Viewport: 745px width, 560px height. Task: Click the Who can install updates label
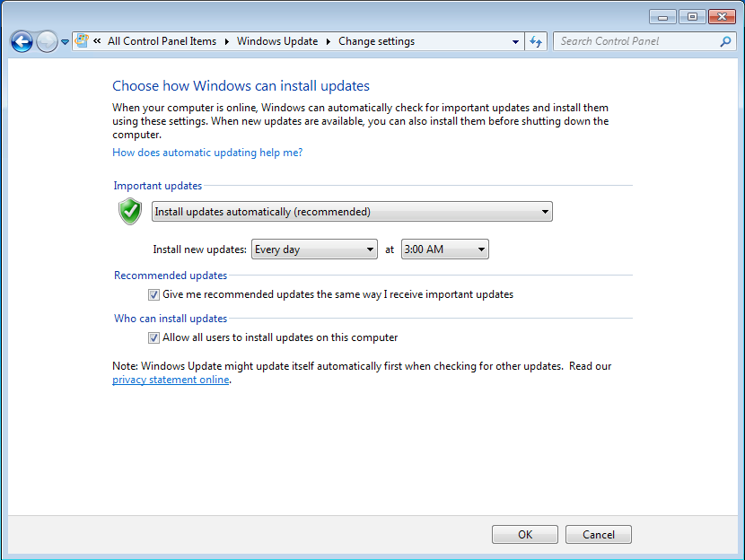[171, 319]
